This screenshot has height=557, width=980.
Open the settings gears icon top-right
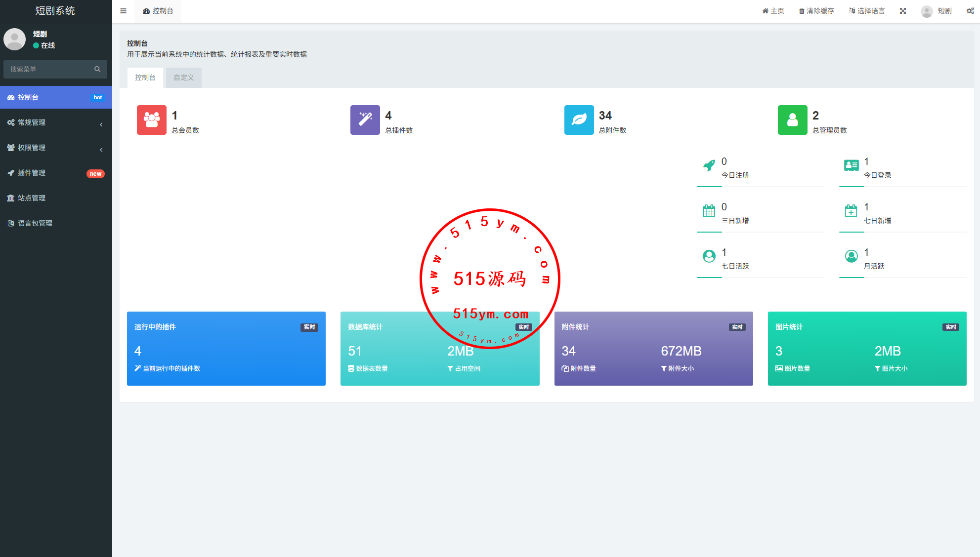970,11
